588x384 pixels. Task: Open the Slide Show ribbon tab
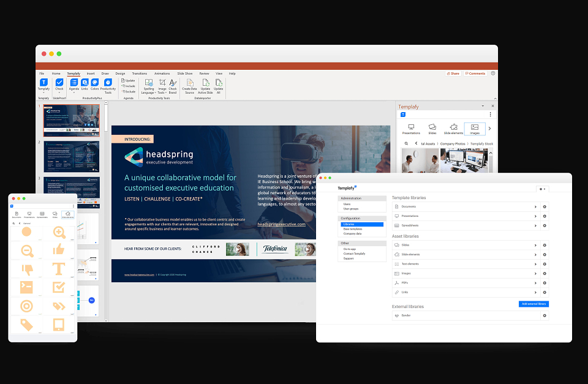[185, 73]
